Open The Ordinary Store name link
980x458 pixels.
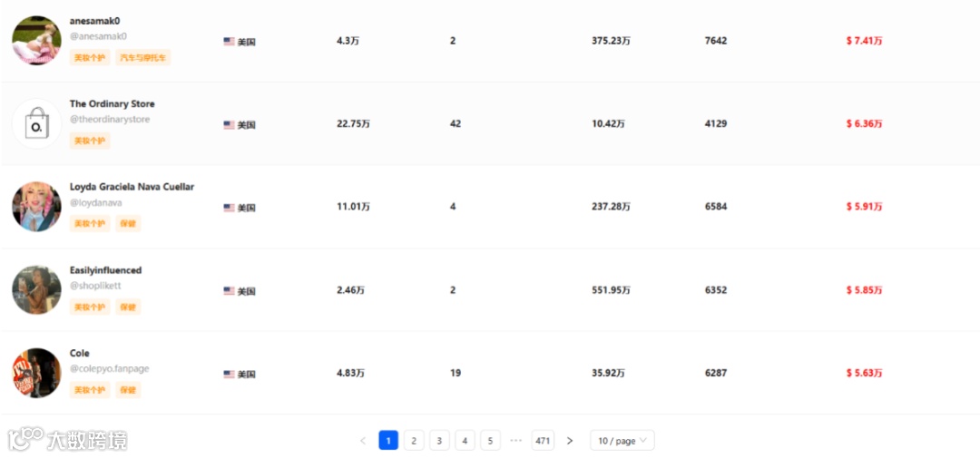coord(113,103)
